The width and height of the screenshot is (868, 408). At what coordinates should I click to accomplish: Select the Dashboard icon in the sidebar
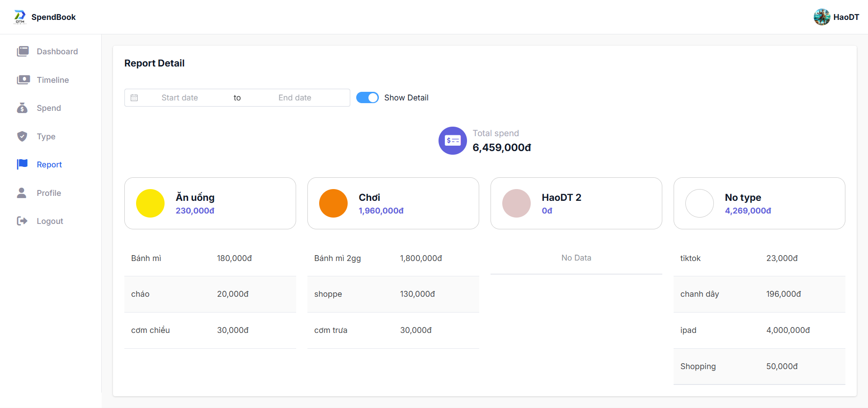pyautogui.click(x=22, y=51)
